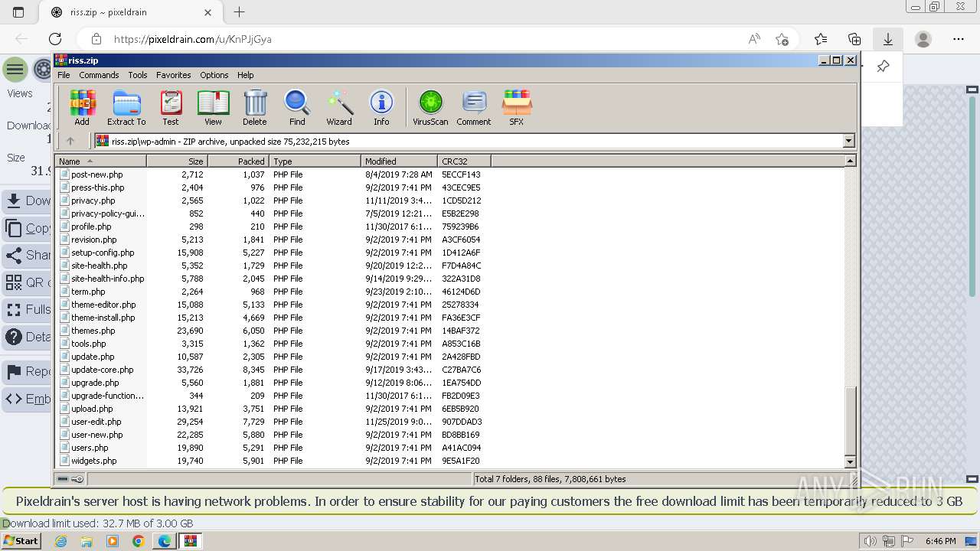Click the riss.zip browser tab
The width and height of the screenshot is (980, 551).
pos(130,12)
